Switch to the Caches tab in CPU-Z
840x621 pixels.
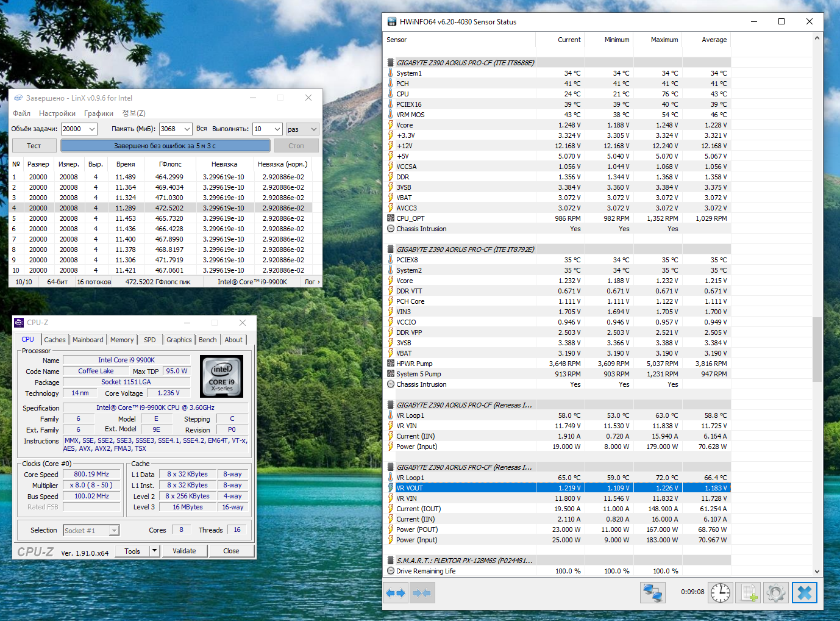55,340
